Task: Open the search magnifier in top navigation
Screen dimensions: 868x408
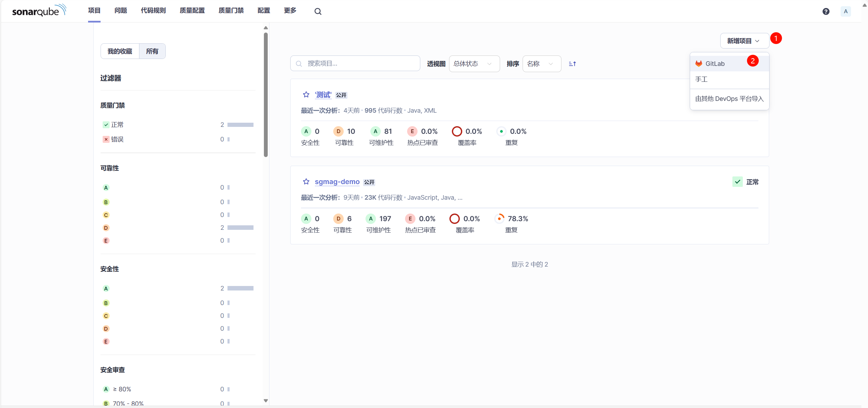Action: [318, 11]
